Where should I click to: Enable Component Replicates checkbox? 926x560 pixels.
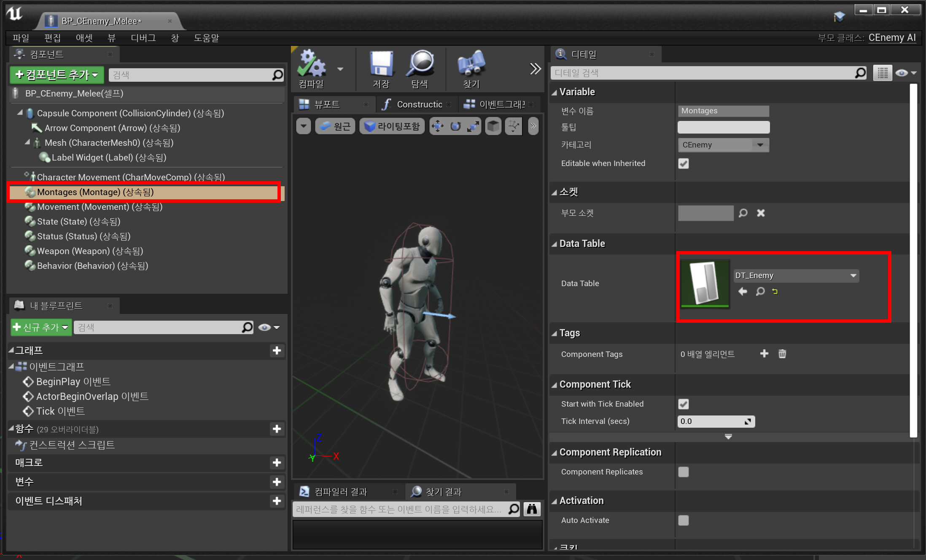683,472
